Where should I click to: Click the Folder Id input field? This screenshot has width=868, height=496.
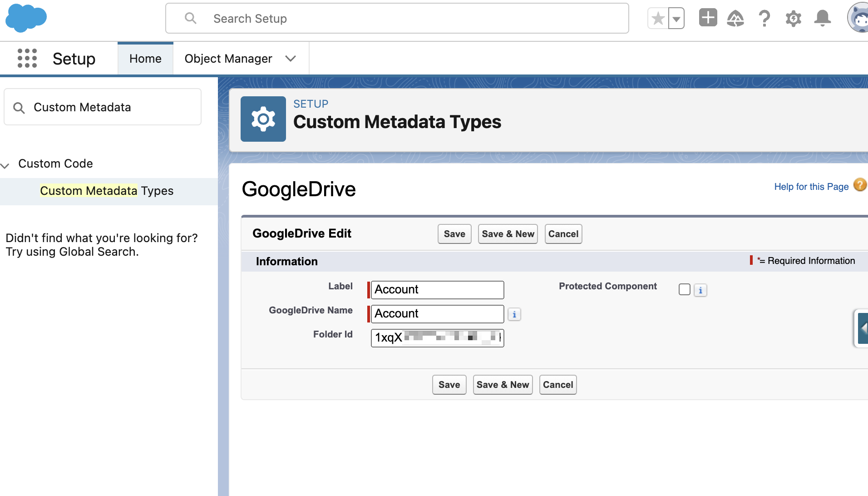pyautogui.click(x=437, y=338)
